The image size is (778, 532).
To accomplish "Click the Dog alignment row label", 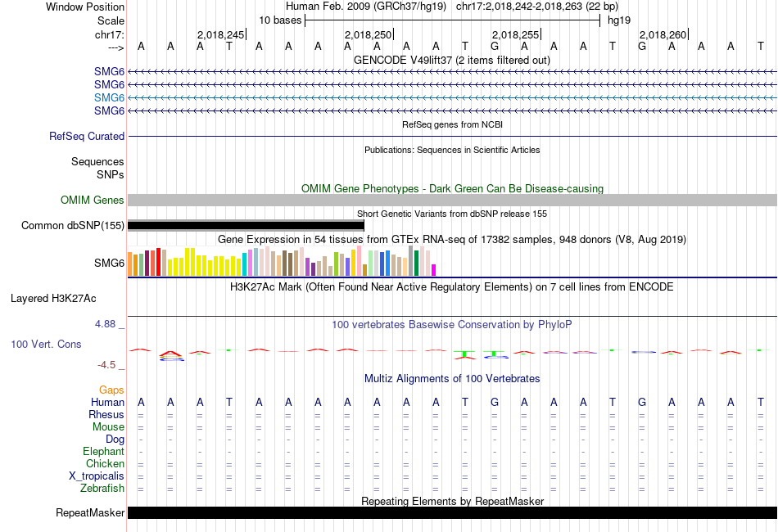I will pos(115,440).
